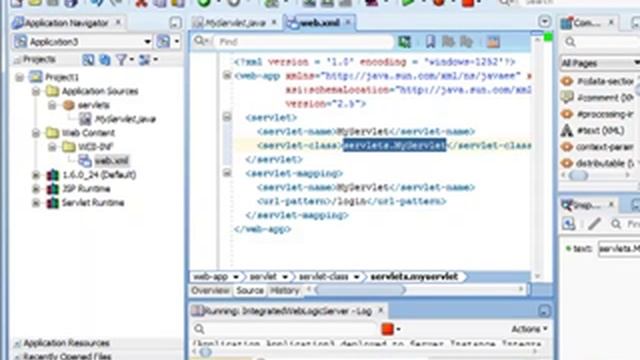
Task: Click the green run arrow in main toolbar
Action: 408,3
